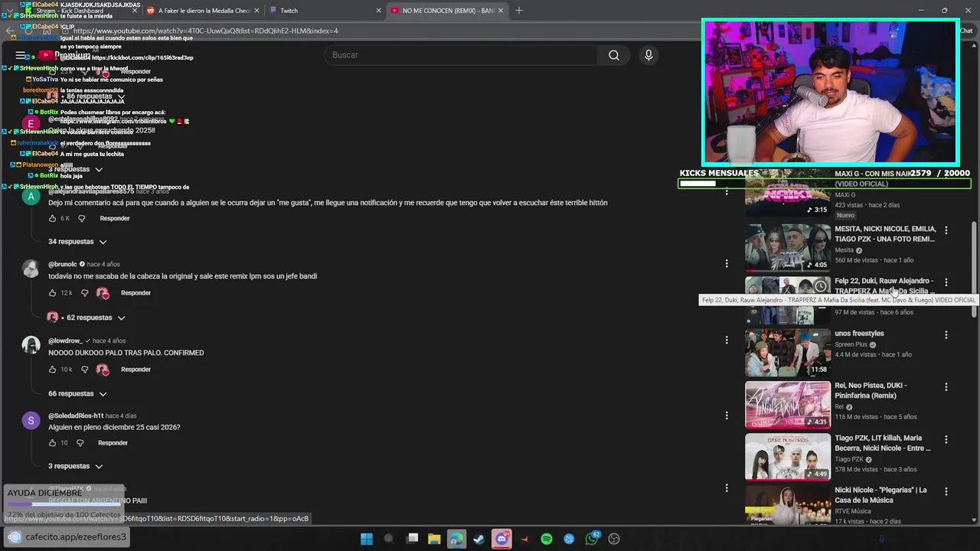Click Rei, Neo Pistea, DUKI Pininfarina title
The image size is (980, 551).
pos(871,390)
